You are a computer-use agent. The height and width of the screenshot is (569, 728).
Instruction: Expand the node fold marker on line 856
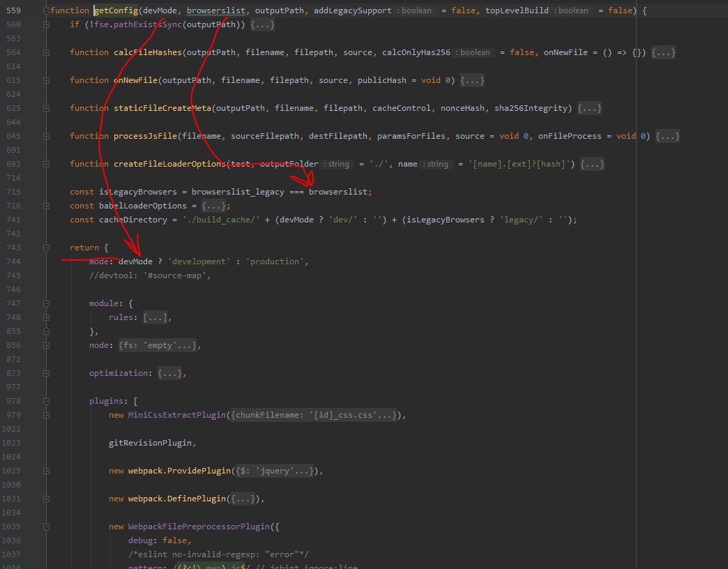pyautogui.click(x=46, y=345)
